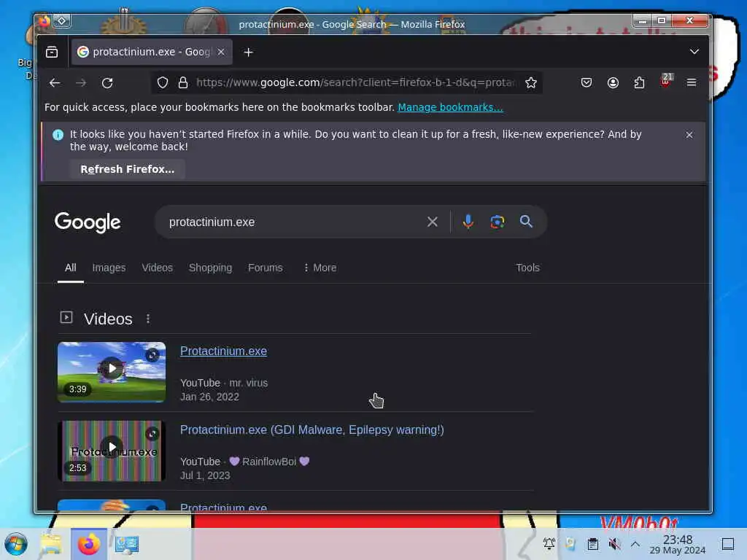Open the Protactinium.exe video link by mr. virus

pos(223,351)
